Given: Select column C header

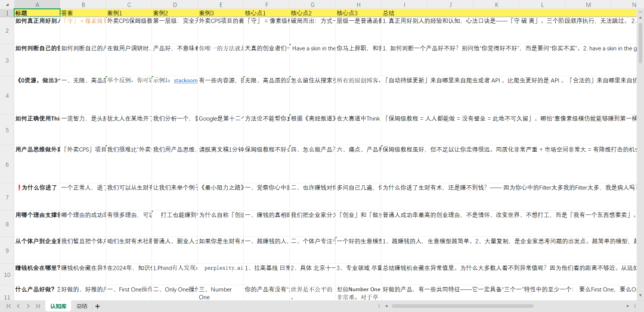Looking at the screenshot, I should 129,5.
